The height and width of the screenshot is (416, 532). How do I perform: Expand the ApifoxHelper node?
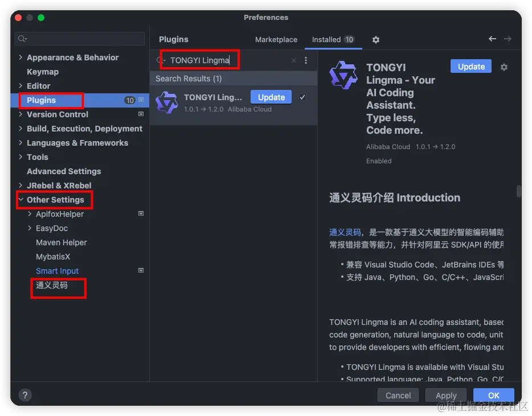point(30,214)
